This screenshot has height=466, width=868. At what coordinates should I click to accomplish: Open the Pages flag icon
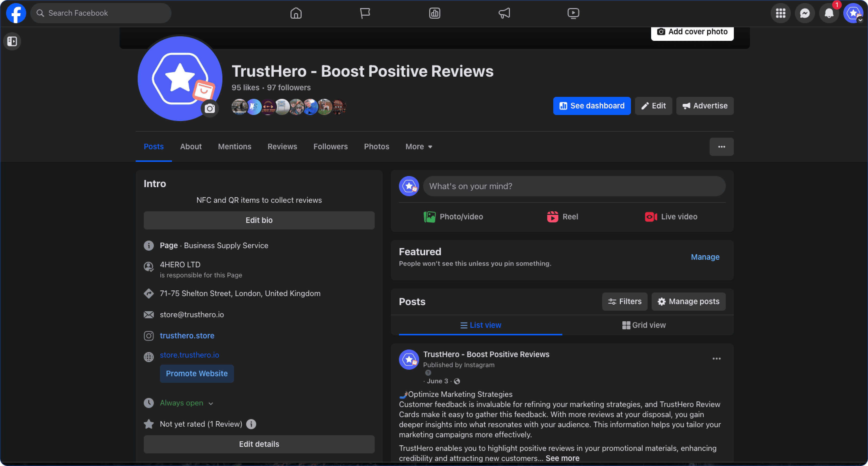pyautogui.click(x=365, y=13)
